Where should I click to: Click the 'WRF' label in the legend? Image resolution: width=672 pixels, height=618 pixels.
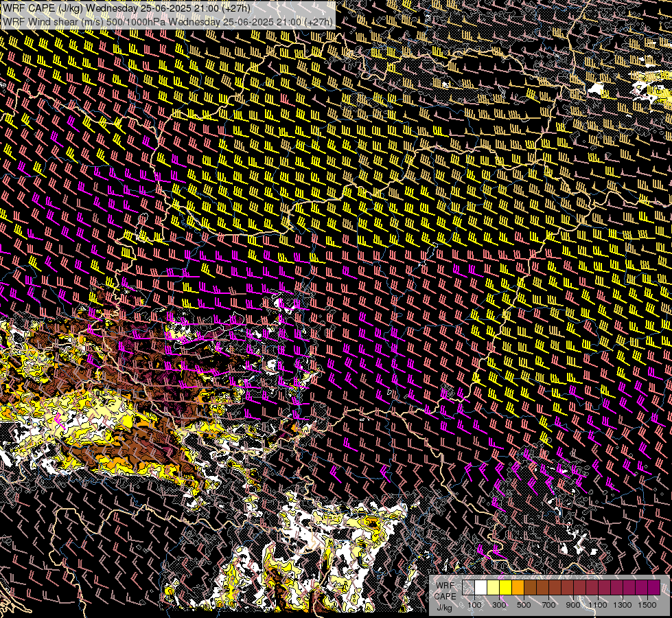point(445,586)
